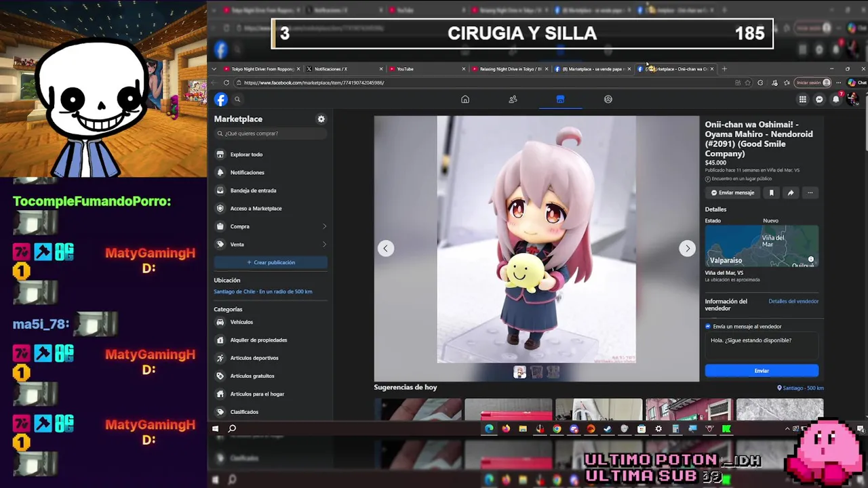Show the next product photo
The height and width of the screenshot is (488, 868).
[687, 248]
